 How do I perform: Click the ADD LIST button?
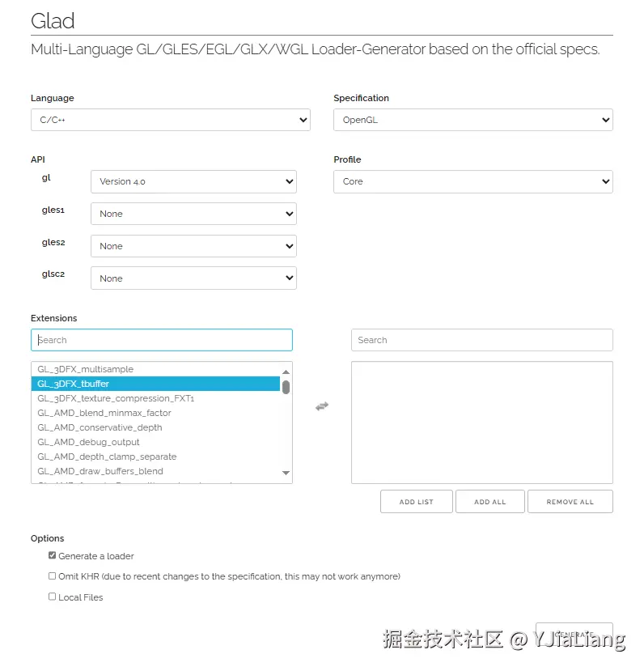pos(417,502)
